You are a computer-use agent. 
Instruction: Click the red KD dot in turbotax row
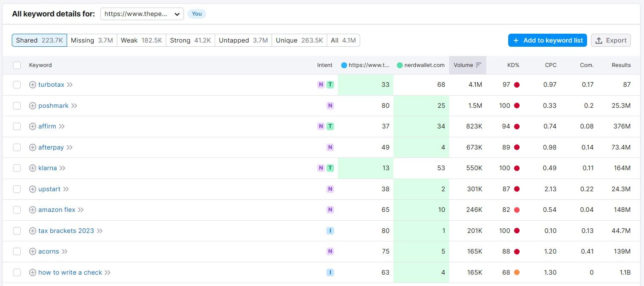(517, 85)
